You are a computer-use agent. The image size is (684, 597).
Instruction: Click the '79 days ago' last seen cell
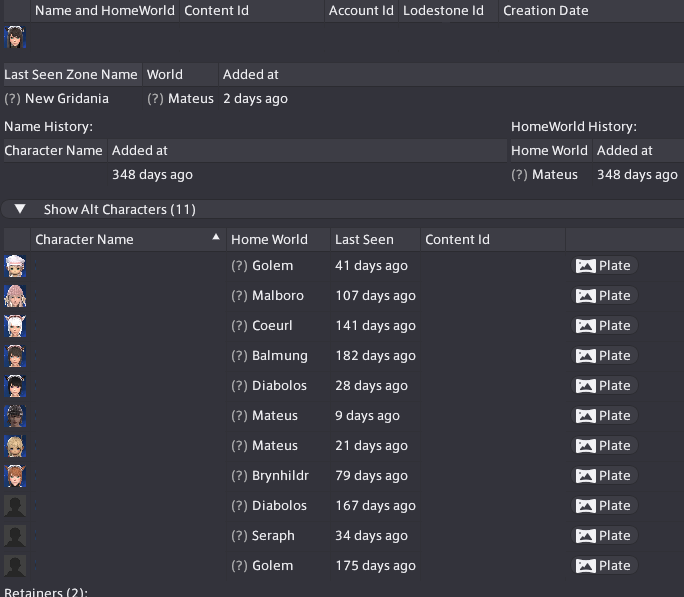[x=372, y=476]
